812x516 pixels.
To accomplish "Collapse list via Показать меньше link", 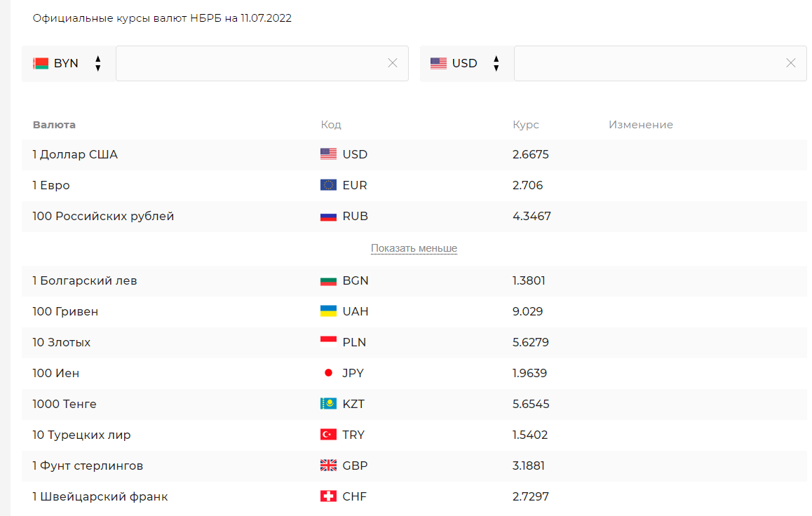I will coord(414,248).
